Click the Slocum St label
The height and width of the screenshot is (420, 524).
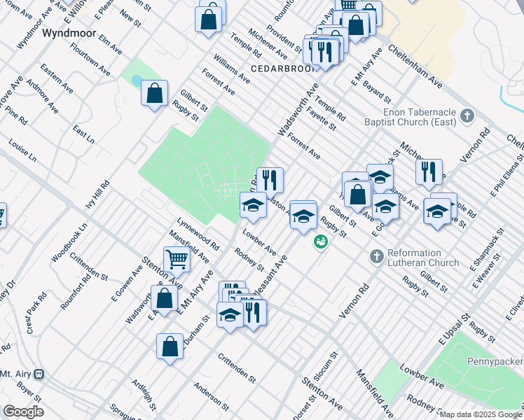click(x=326, y=366)
